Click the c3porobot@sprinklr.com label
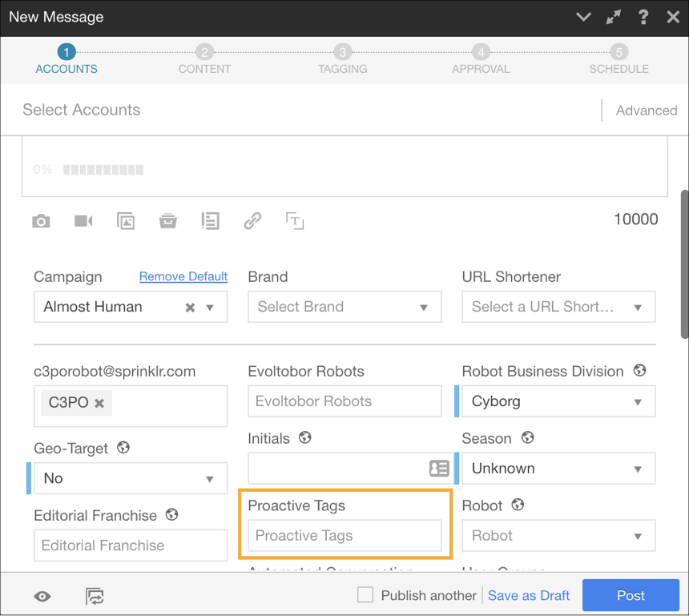Screen dimensions: 689x616 (115, 371)
